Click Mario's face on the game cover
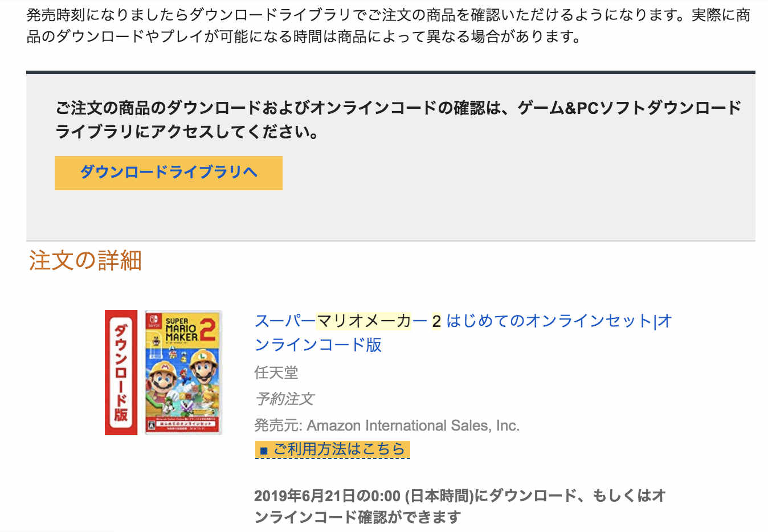The width and height of the screenshot is (768, 532). (164, 380)
